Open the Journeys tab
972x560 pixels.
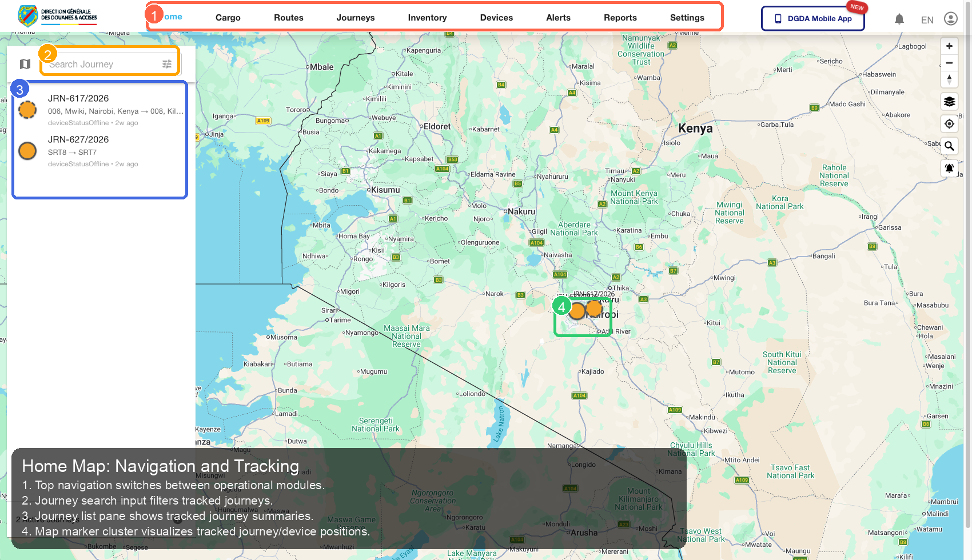click(355, 18)
